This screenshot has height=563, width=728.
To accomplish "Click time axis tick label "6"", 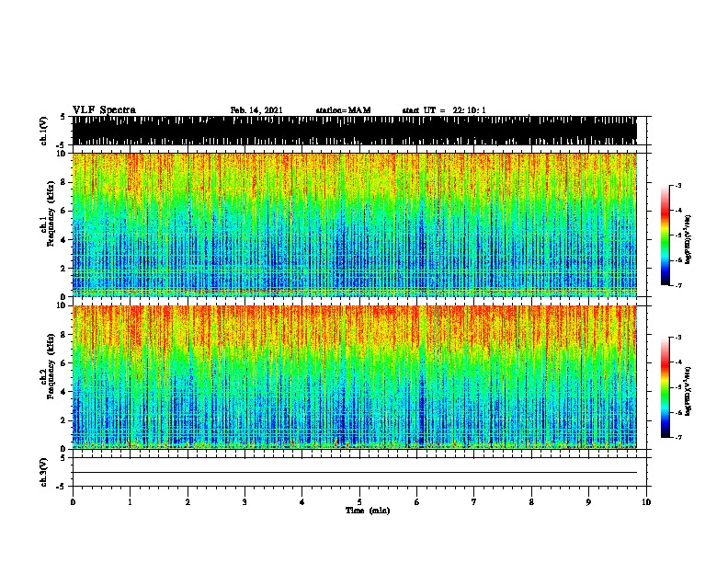I will click(417, 502).
